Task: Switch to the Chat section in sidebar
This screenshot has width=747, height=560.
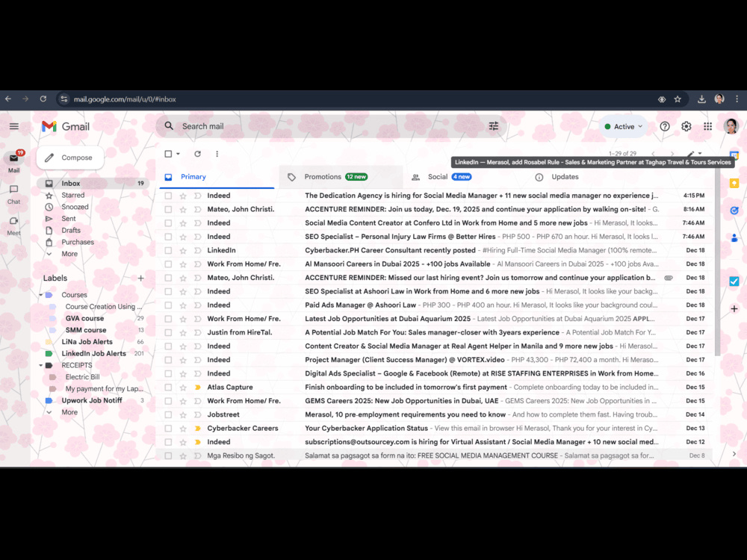Action: pyautogui.click(x=13, y=194)
